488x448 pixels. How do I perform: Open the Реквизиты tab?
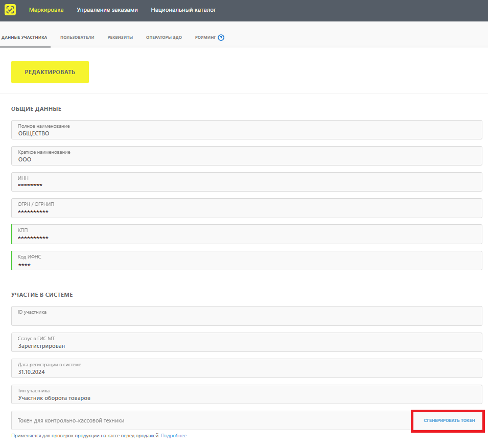point(120,37)
